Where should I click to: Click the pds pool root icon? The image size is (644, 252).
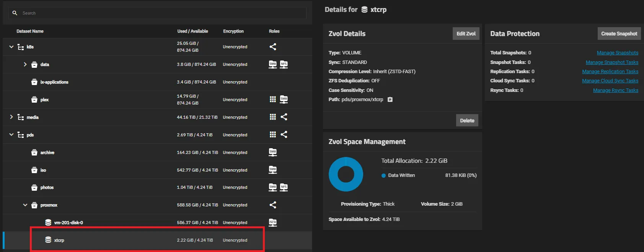[x=21, y=135]
